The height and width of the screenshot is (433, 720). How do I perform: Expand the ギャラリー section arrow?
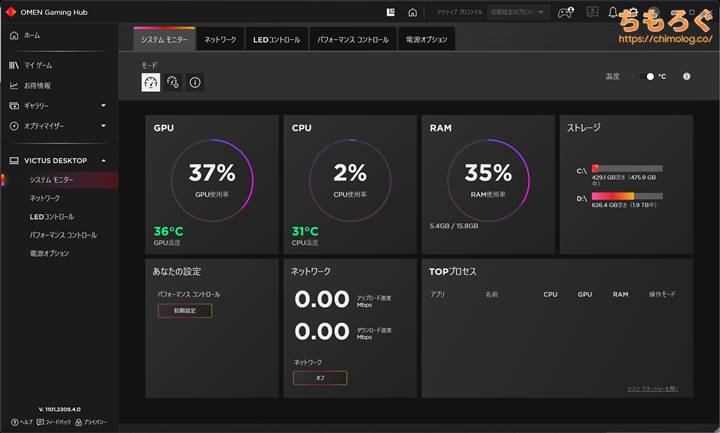click(x=103, y=106)
